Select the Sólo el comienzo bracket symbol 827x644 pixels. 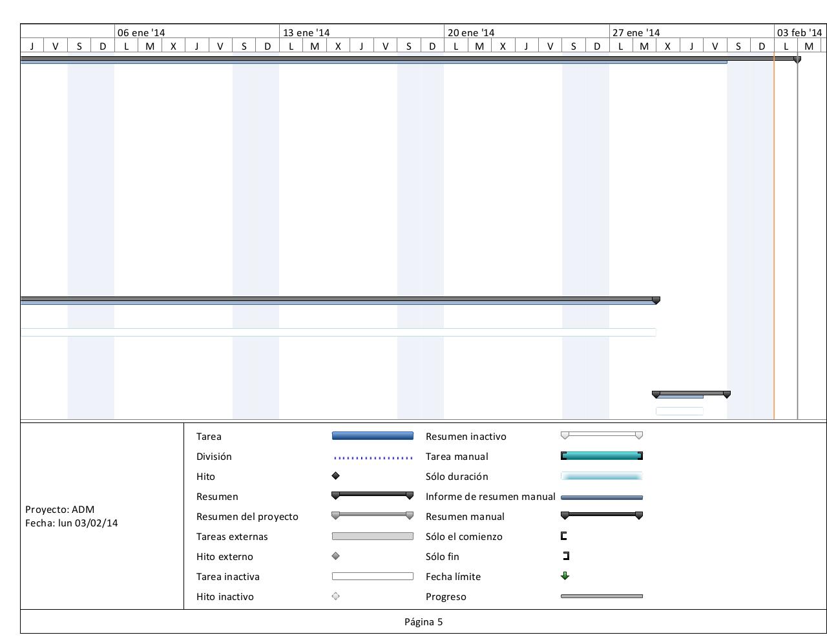coord(564,536)
